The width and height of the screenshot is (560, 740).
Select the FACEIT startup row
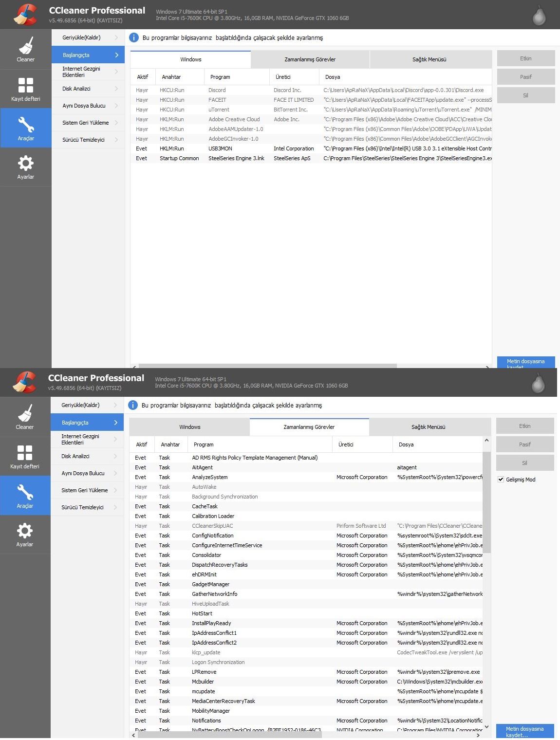[311, 100]
